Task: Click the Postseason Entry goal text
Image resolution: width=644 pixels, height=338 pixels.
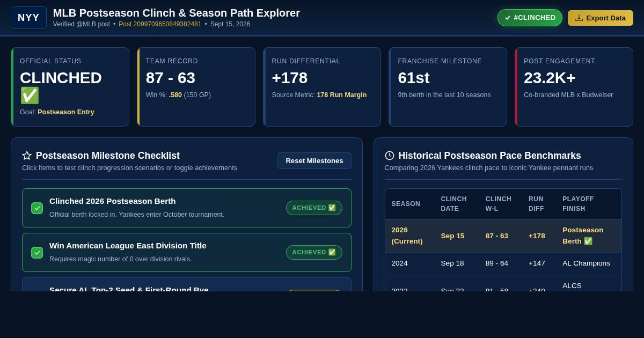Action: (x=66, y=112)
